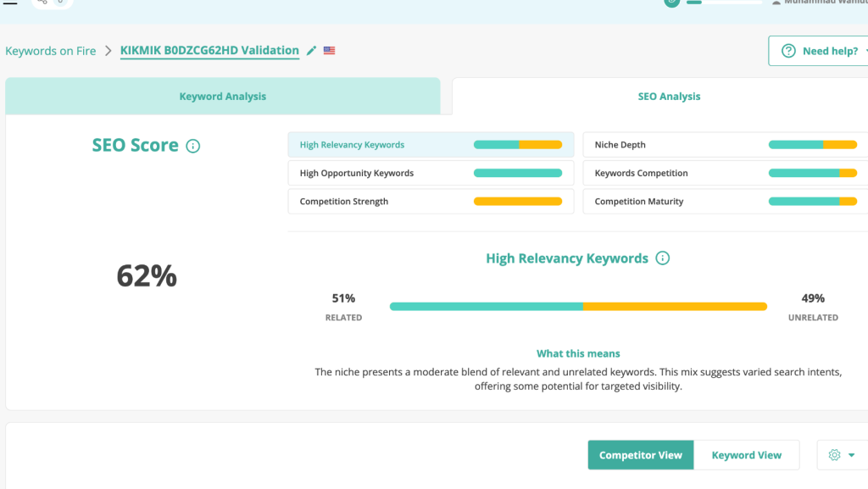The width and height of the screenshot is (868, 489).
Task: Select High Opportunity Keywords metric card
Action: [431, 173]
